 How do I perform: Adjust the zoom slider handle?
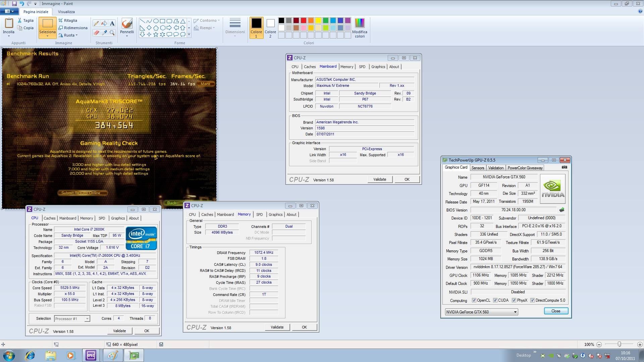620,344
